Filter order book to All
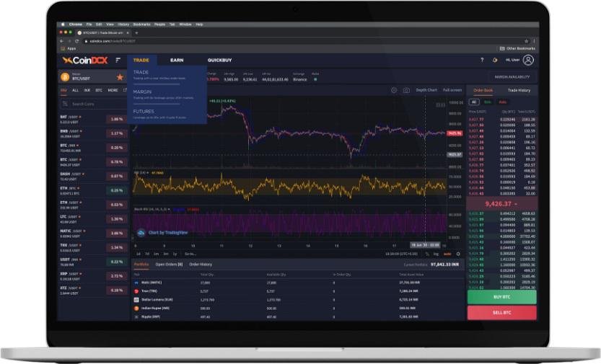The image size is (601, 364). [474, 102]
